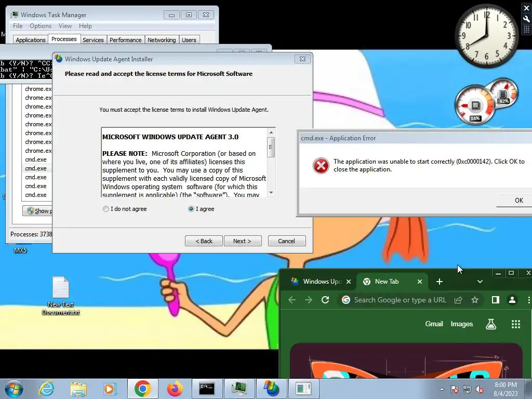
Task: Switch to Chrome on the taskbar
Action: (142, 389)
